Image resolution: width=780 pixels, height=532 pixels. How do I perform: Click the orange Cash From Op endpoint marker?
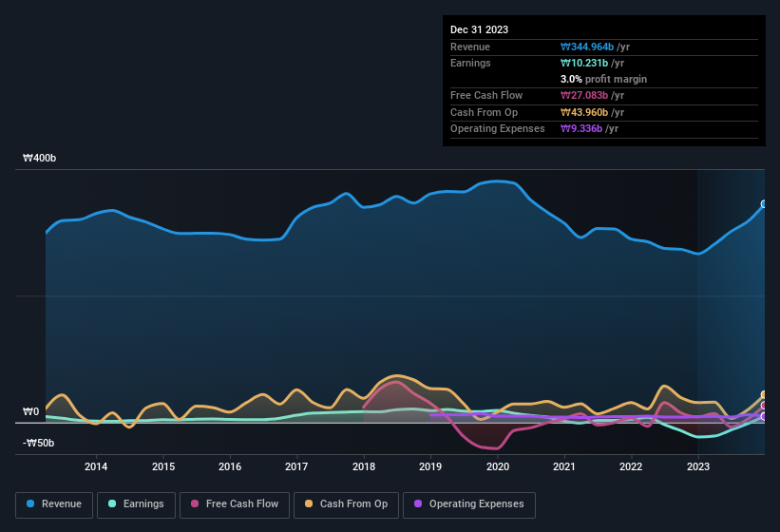764,395
